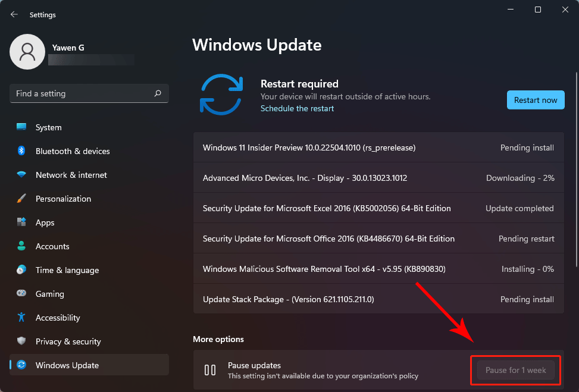579x392 pixels.
Task: Click the Restart required heading
Action: tap(299, 84)
